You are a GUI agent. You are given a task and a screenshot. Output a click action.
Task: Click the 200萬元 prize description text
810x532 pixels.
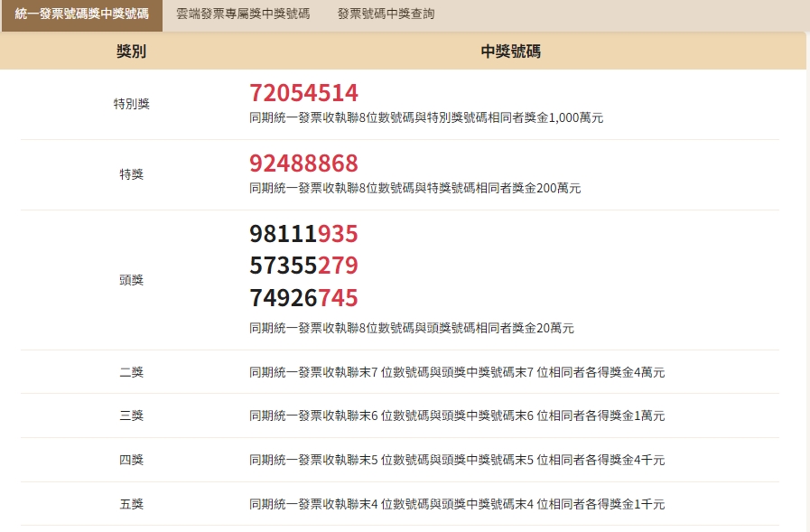pos(414,188)
